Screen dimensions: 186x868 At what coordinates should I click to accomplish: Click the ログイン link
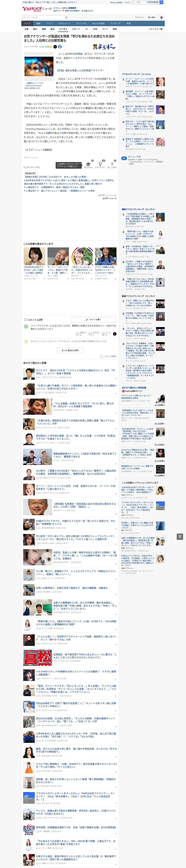(x=57, y=11)
